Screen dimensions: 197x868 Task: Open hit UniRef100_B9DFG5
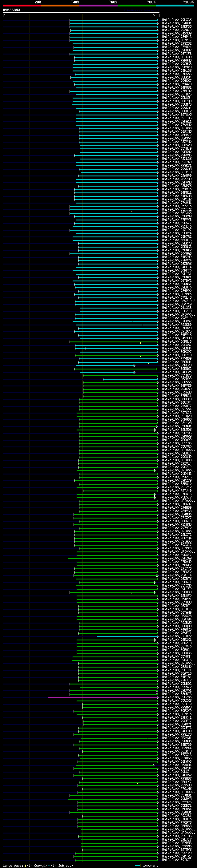[x=177, y=26]
